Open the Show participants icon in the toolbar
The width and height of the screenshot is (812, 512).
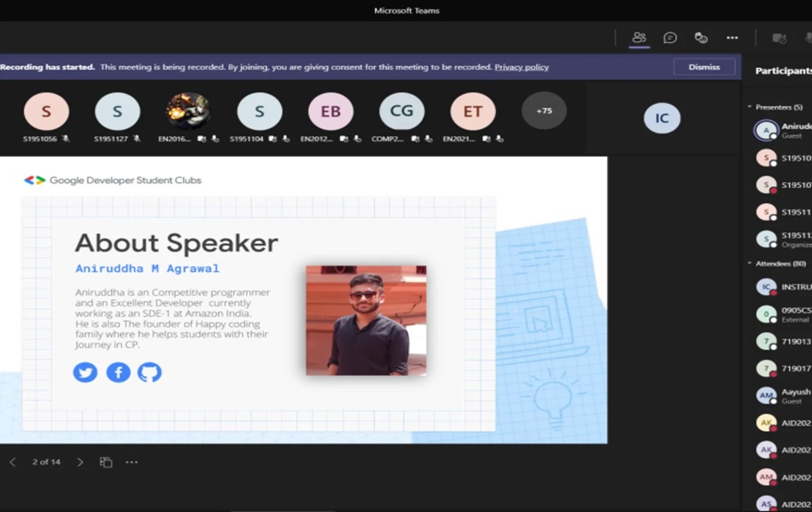click(x=639, y=38)
